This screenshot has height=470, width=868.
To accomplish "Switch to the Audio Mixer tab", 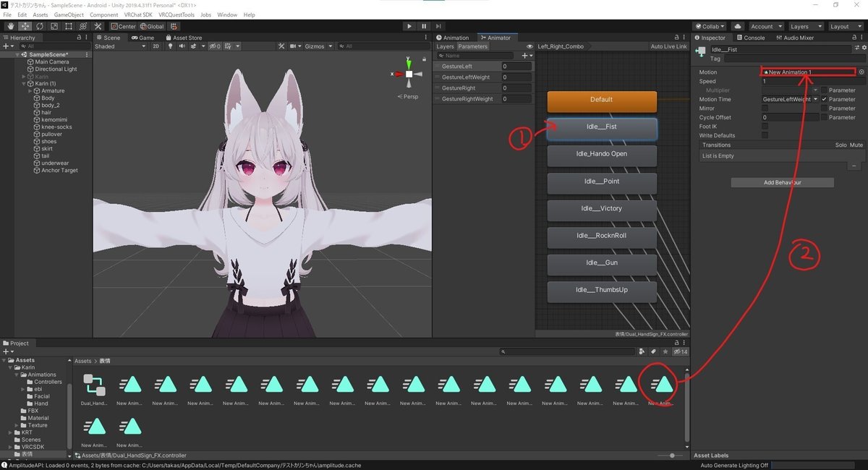I will click(794, 38).
